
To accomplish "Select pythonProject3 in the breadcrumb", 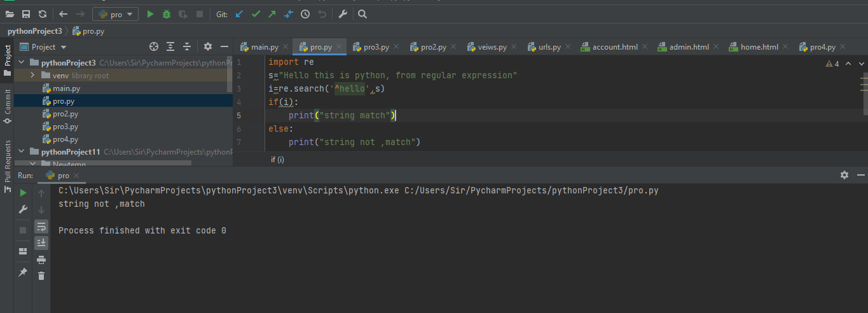I will 34,31.
